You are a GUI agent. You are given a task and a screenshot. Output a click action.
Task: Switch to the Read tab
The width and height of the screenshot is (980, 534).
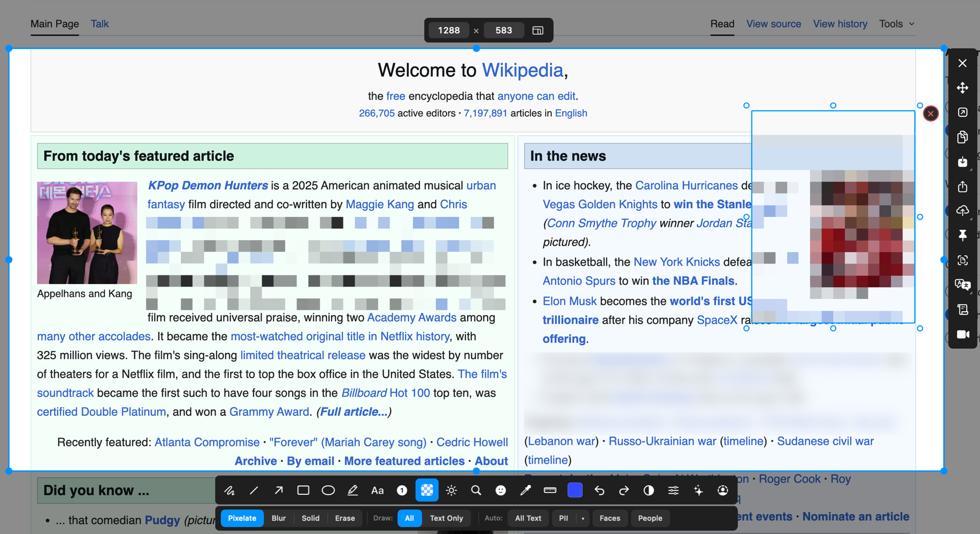(722, 24)
